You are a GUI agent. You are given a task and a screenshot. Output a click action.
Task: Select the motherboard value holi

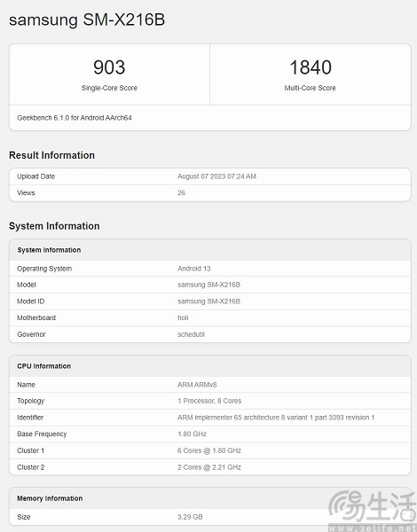pyautogui.click(x=183, y=318)
